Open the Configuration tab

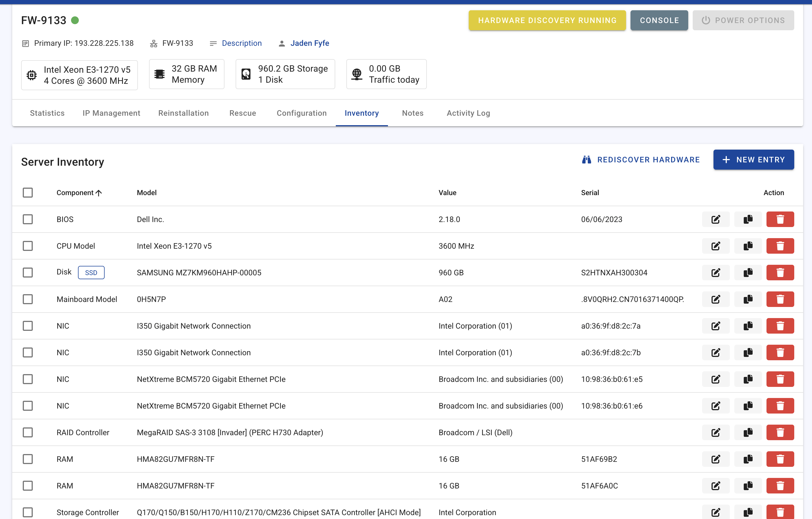[x=301, y=113]
